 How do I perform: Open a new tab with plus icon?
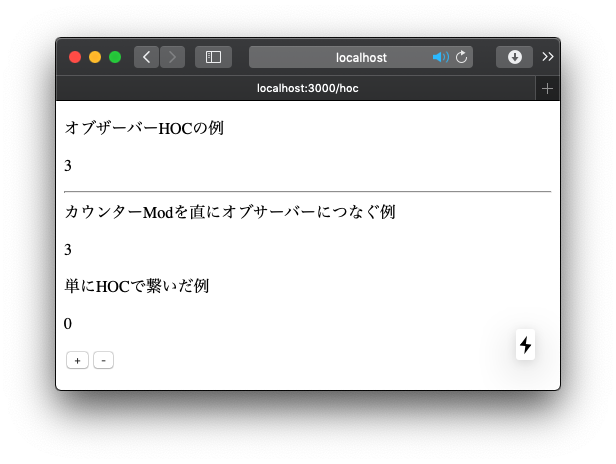pyautogui.click(x=547, y=89)
